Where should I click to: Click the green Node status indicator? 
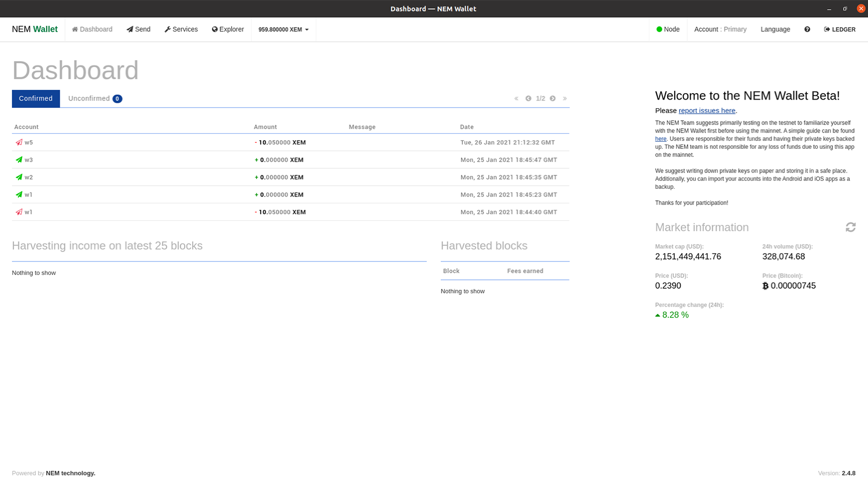(x=668, y=29)
